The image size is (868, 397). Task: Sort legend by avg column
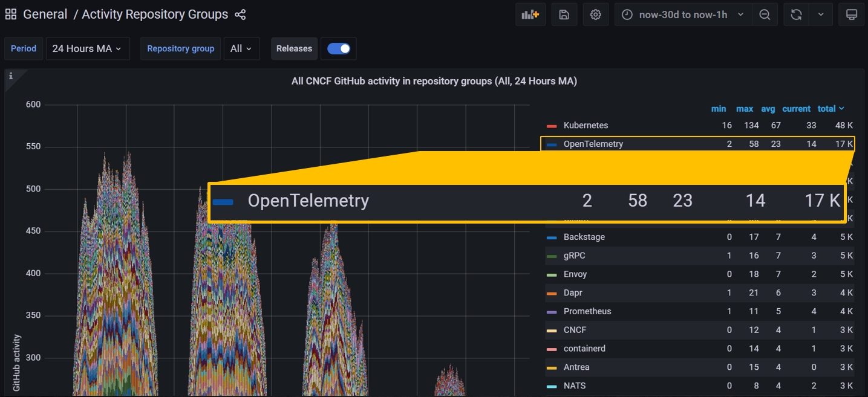coord(768,109)
